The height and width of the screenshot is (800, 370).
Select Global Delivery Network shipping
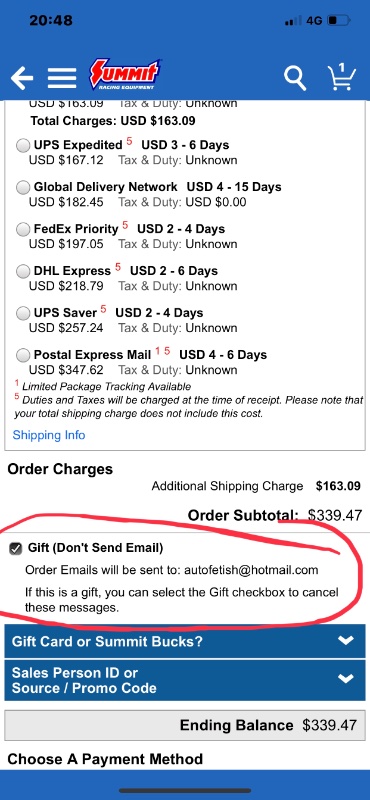pos(23,188)
